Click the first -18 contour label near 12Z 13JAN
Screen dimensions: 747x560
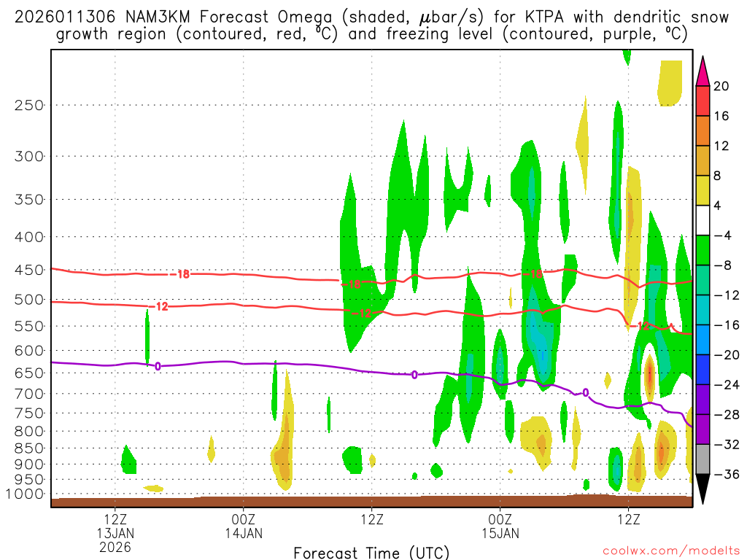coord(181,274)
